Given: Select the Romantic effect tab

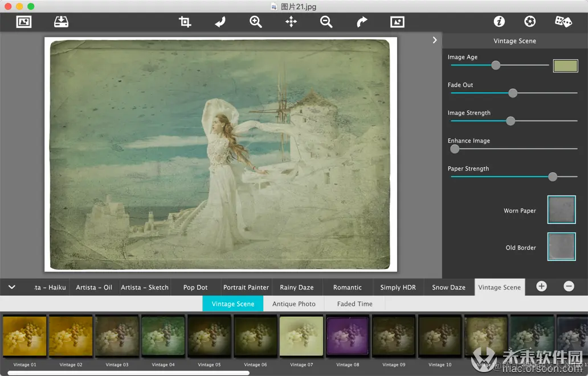Looking at the screenshot, I should point(347,288).
